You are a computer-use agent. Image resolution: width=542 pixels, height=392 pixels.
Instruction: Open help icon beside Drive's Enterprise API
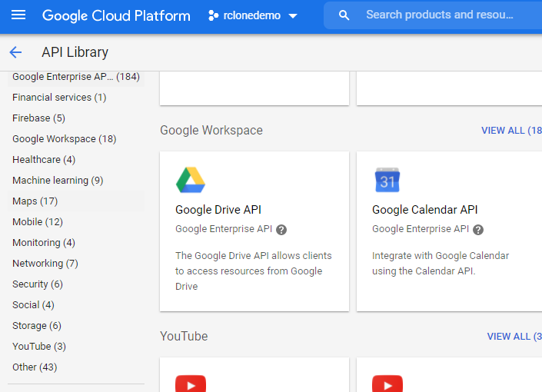(x=281, y=230)
